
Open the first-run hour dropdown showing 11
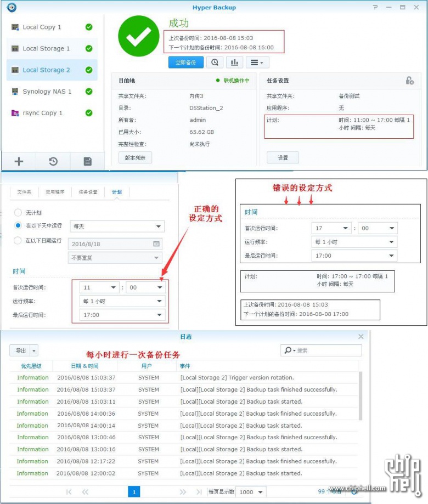point(99,287)
